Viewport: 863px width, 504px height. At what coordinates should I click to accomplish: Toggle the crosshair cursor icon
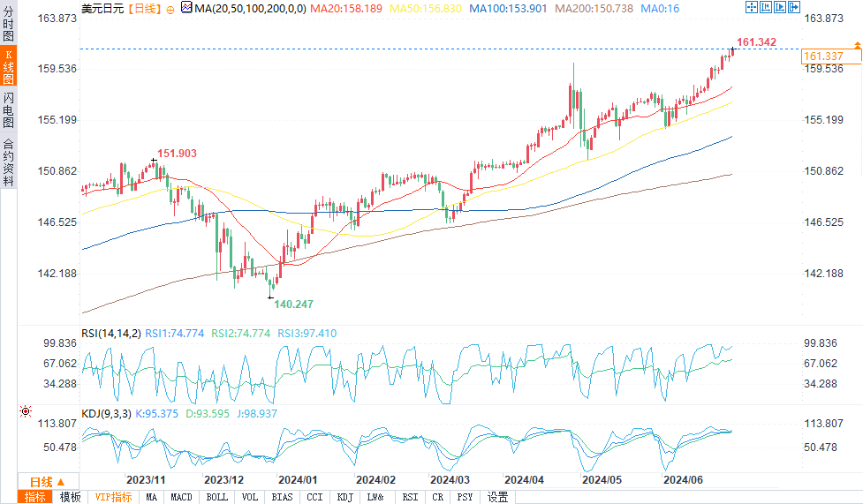[x=752, y=7]
